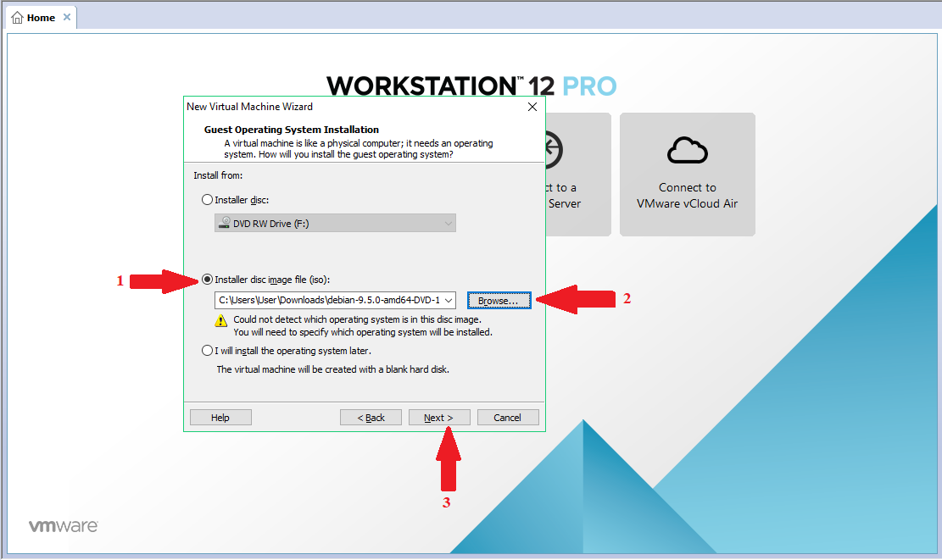Click the DVD drive icon in dropdown
The height and width of the screenshot is (560, 942).
(224, 223)
